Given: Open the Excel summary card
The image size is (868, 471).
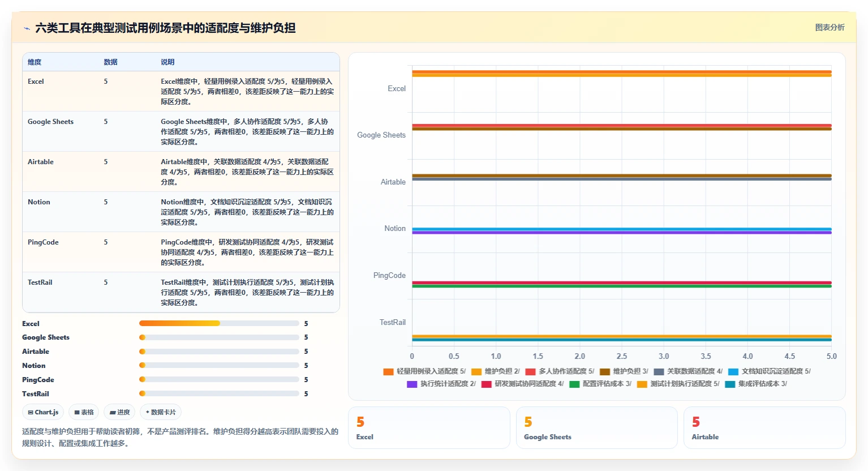Looking at the screenshot, I should pos(429,428).
